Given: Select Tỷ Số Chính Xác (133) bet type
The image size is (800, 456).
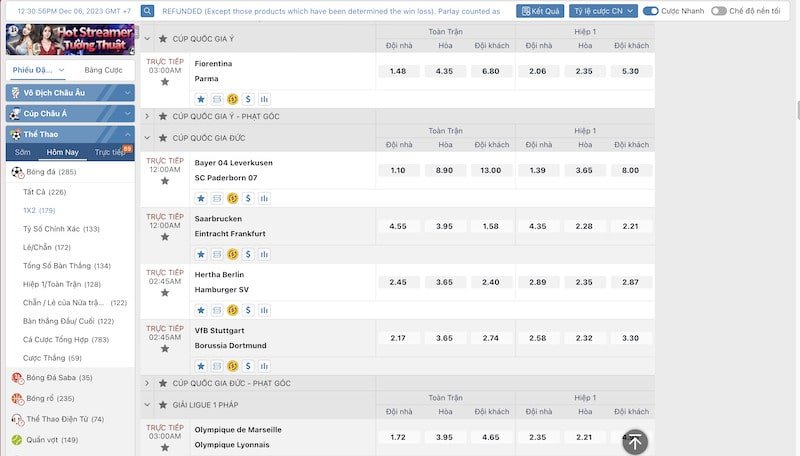Looking at the screenshot, I should click(61, 229).
